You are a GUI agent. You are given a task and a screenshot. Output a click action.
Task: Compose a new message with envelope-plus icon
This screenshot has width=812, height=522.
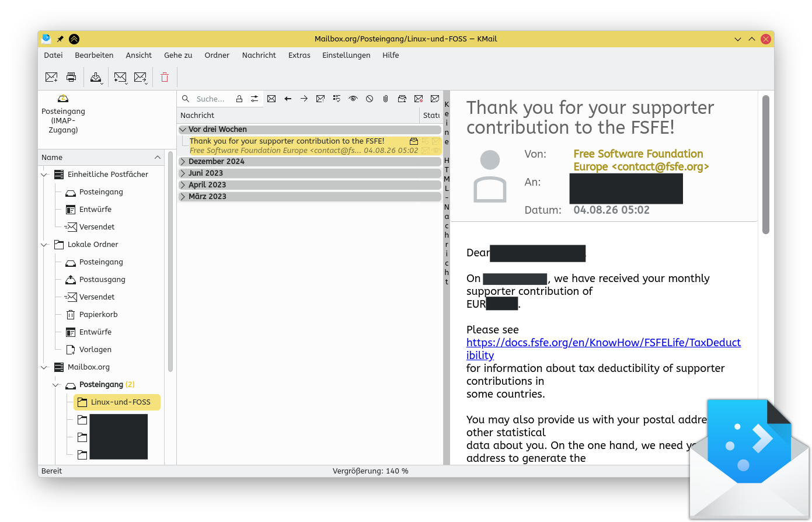51,77
